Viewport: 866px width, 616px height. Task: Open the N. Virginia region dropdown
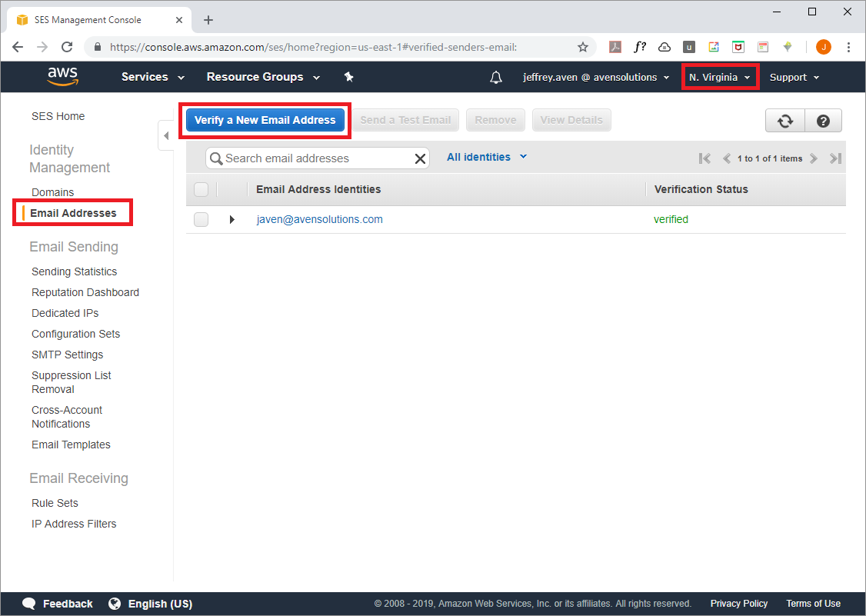tap(720, 78)
